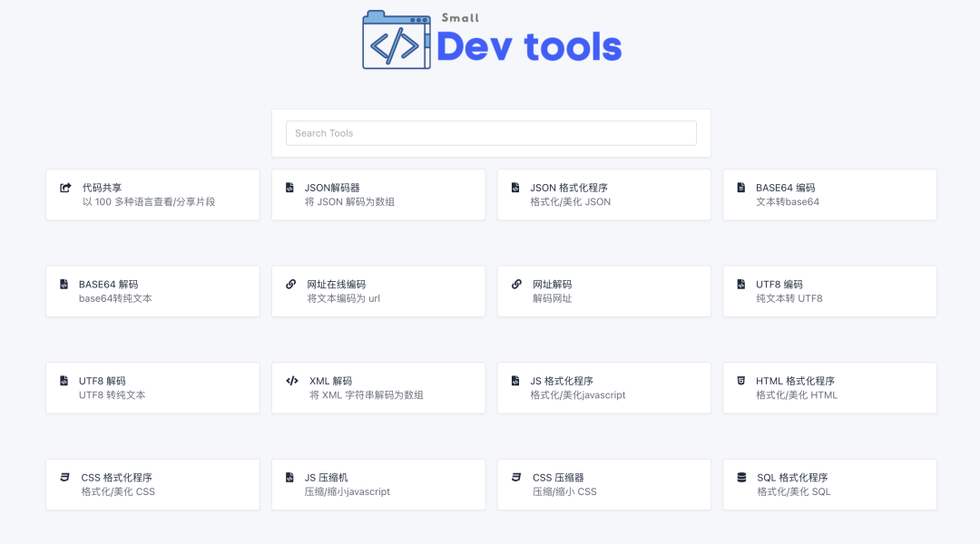Click the Search Tools input field
Viewport: 980px width, 544px height.
[x=491, y=132]
